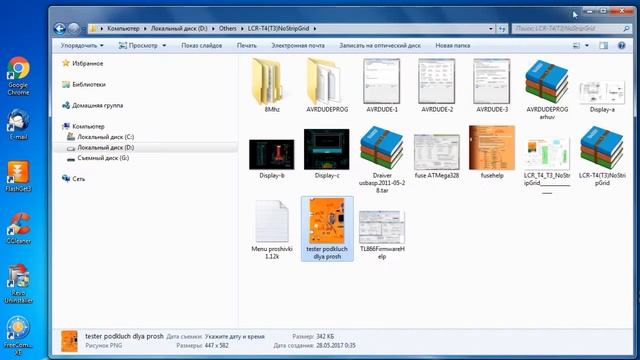Image resolution: width=640 pixels, height=360 pixels.
Task: Click Электронная почта in toolbar
Action: [x=298, y=46]
